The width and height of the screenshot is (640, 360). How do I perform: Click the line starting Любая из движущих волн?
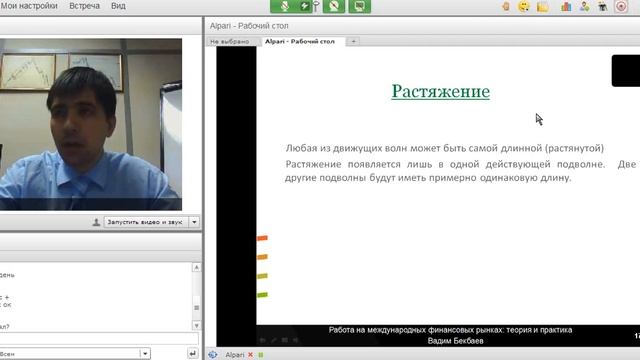tap(444, 148)
